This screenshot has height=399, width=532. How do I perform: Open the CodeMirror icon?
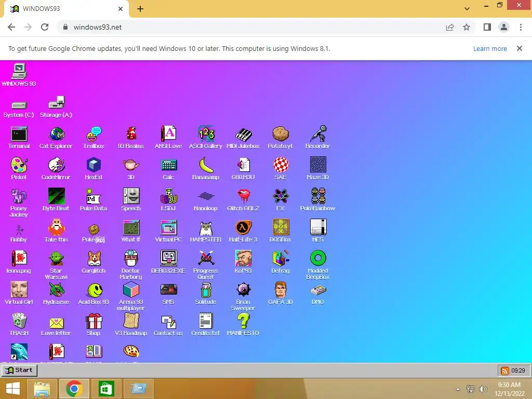pyautogui.click(x=56, y=169)
